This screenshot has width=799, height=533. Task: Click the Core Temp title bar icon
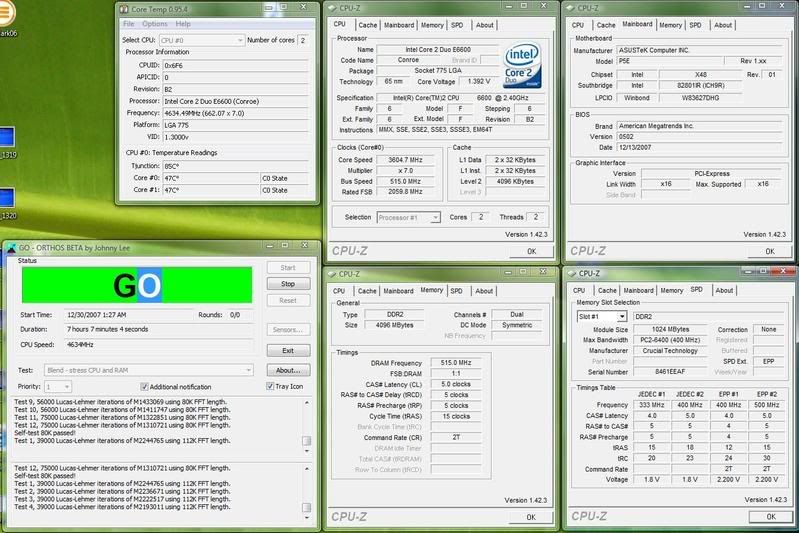pyautogui.click(x=124, y=9)
